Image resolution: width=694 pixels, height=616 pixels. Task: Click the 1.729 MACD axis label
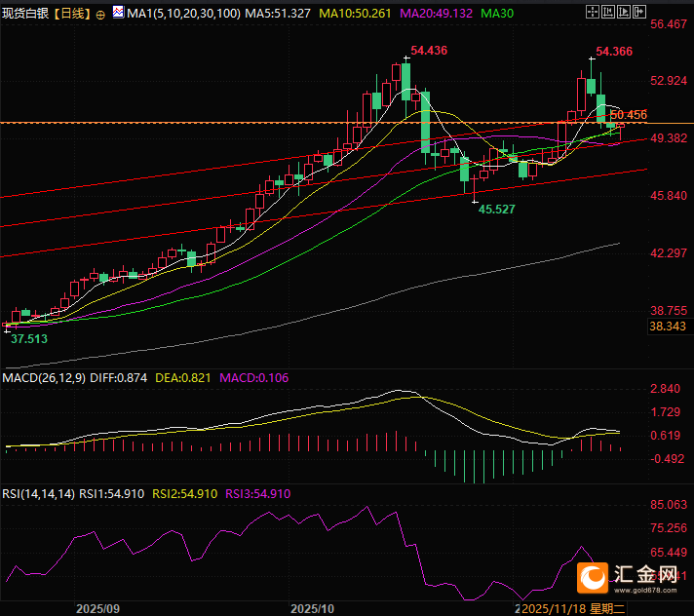tap(665, 412)
